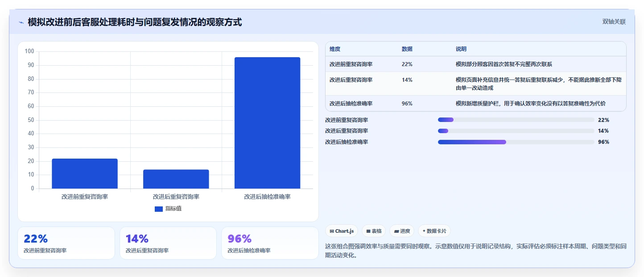Click the 改进前重复咨询率 table row cell
Image resolution: width=644 pixels, height=277 pixels.
[x=351, y=64]
